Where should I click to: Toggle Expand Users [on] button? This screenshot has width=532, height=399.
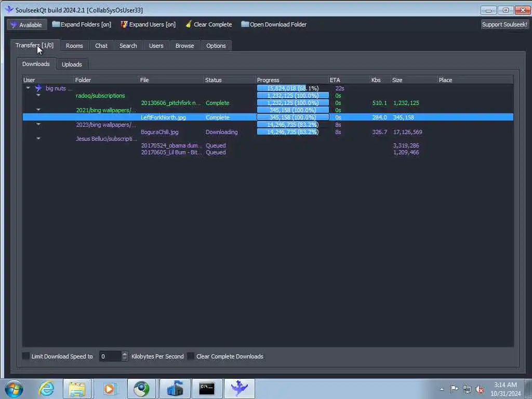tap(148, 24)
